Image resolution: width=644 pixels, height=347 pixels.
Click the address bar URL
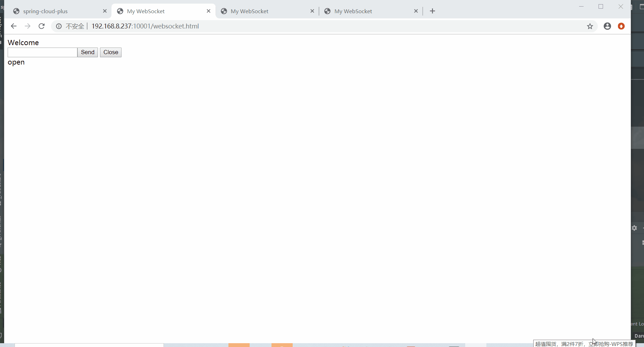(145, 26)
